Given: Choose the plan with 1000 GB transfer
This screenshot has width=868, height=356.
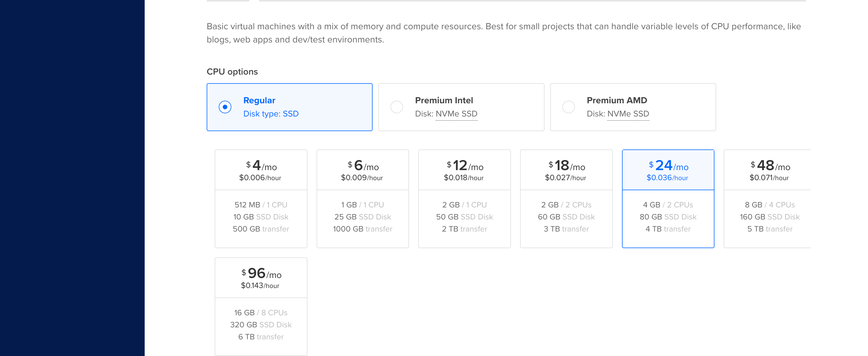Looking at the screenshot, I should point(363,229).
